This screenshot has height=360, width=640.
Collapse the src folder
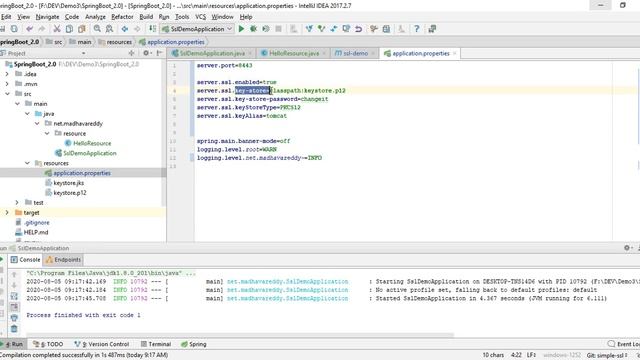(7, 94)
